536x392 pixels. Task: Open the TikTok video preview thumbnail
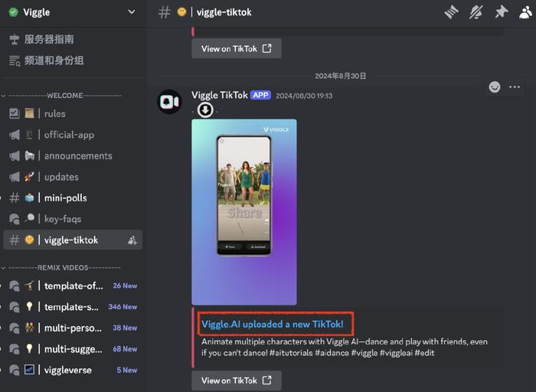coord(244,212)
